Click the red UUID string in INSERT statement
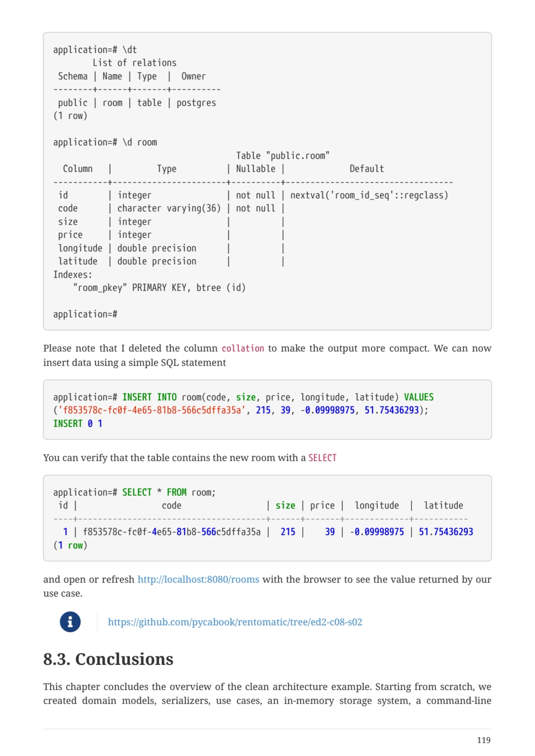 pos(151,410)
